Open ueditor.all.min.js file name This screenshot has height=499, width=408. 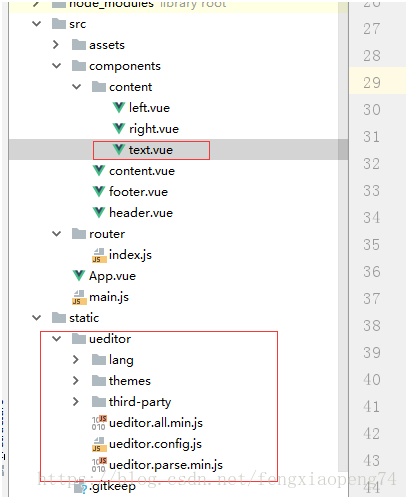pyautogui.click(x=156, y=423)
